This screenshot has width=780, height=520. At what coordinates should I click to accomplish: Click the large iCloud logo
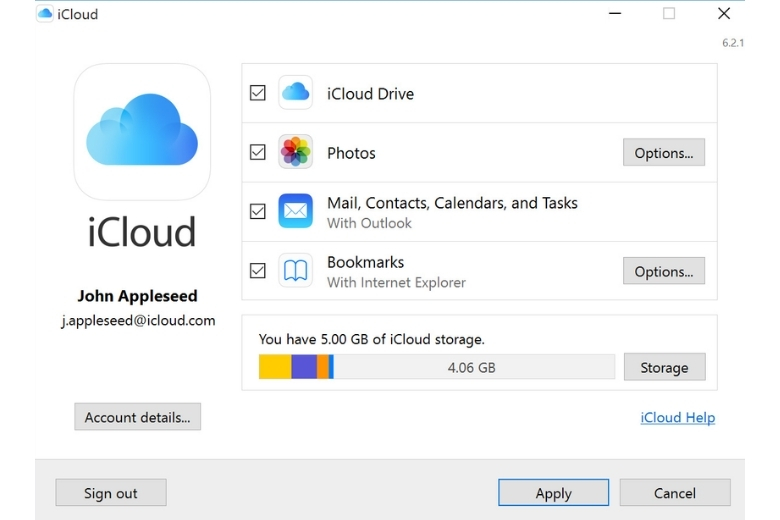pyautogui.click(x=142, y=132)
